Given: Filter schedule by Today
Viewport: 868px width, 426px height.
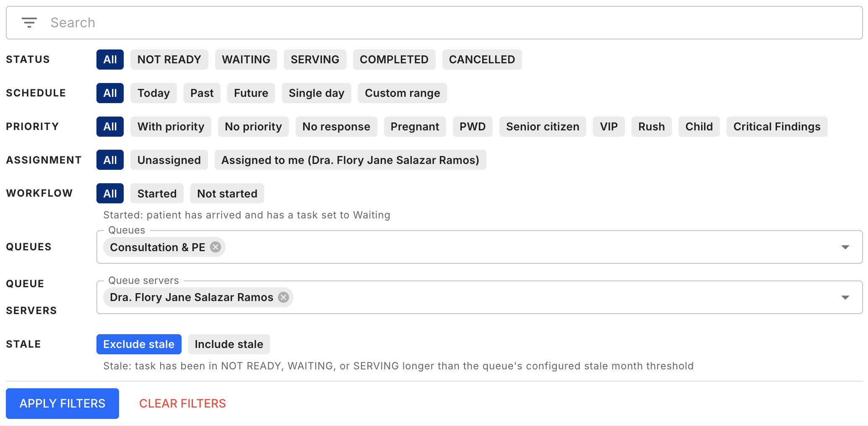Looking at the screenshot, I should pyautogui.click(x=153, y=93).
